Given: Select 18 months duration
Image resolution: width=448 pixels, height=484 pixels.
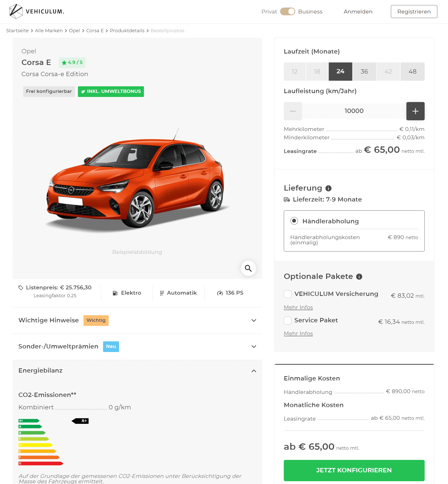Looking at the screenshot, I should click(317, 72).
